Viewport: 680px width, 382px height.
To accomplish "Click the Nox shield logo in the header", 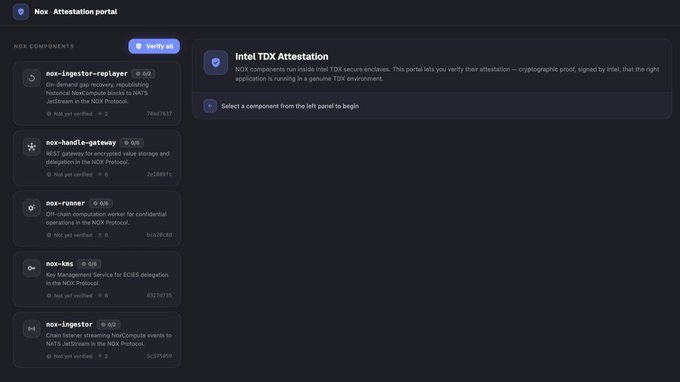I will [x=21, y=12].
